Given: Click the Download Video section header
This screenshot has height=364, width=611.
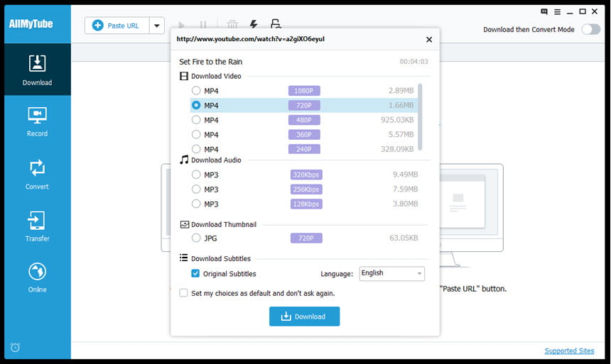Looking at the screenshot, I should 216,76.
